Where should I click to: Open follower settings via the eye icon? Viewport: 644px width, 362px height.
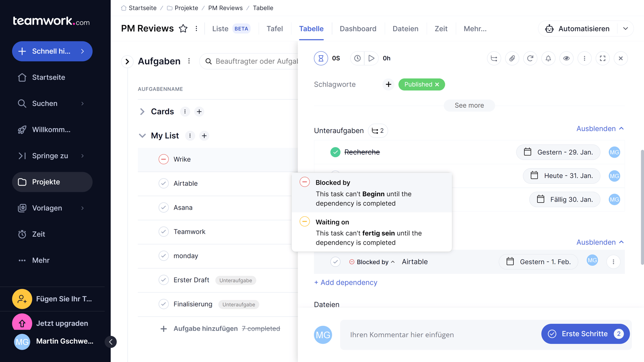(566, 58)
